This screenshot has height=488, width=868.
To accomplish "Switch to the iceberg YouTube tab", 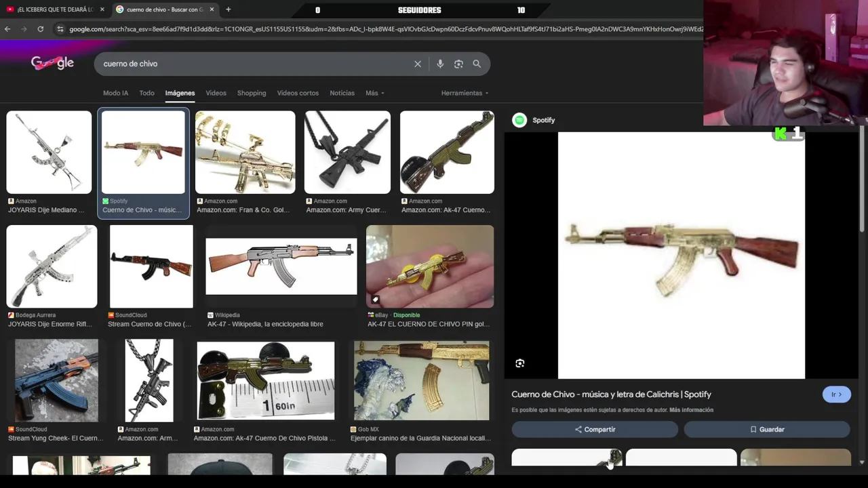I will coord(56,9).
